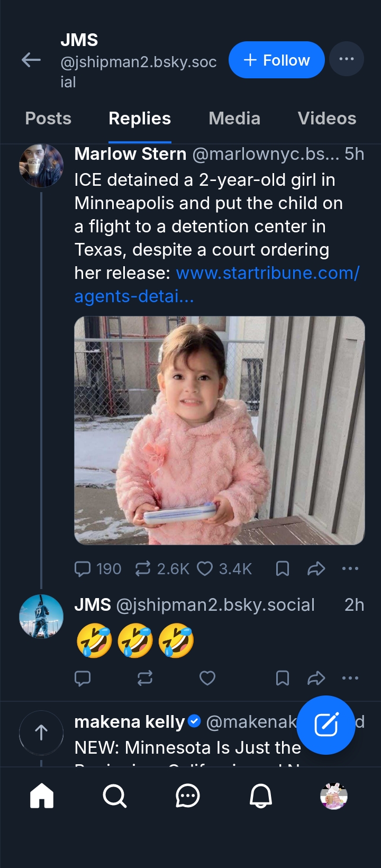
Task: Bookmark Marlow Stern's post
Action: click(283, 569)
